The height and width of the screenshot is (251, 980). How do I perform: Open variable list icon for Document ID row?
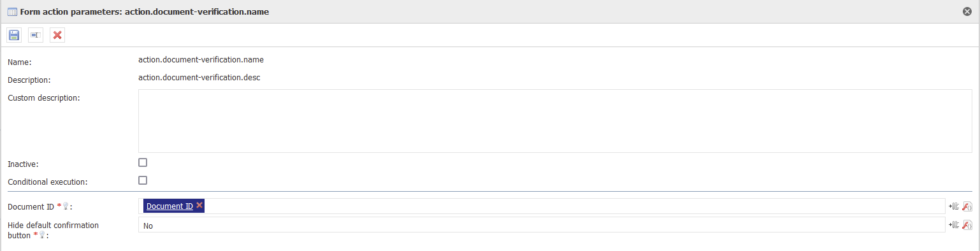tap(954, 206)
